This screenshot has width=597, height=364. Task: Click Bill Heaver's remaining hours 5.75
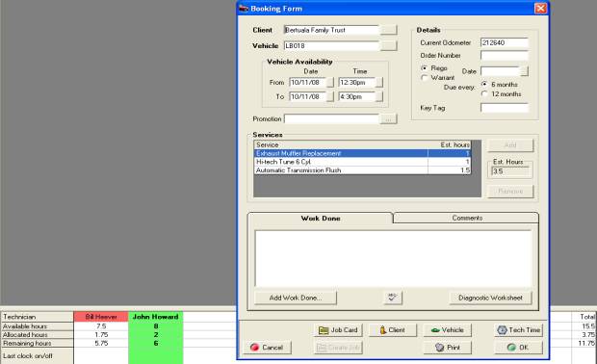[101, 343]
